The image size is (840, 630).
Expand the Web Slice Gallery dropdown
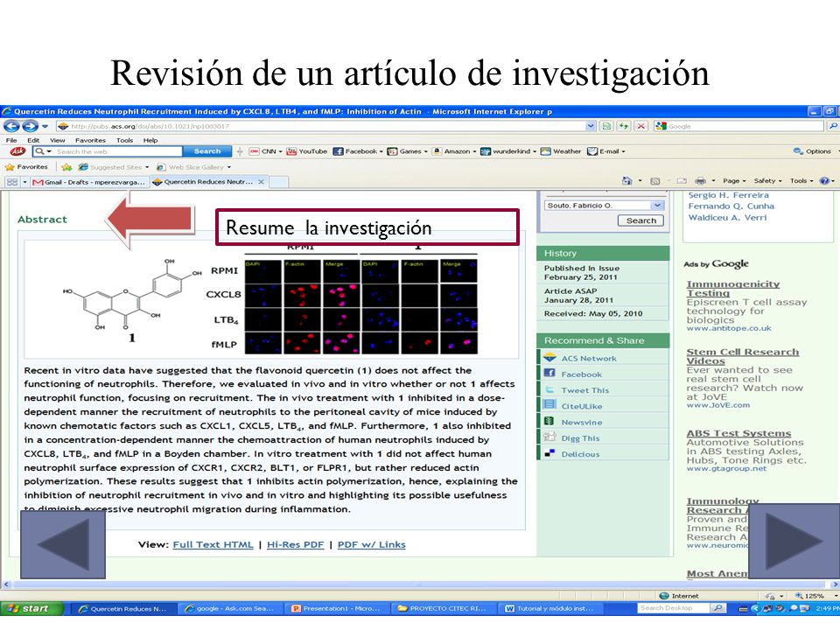(x=228, y=167)
